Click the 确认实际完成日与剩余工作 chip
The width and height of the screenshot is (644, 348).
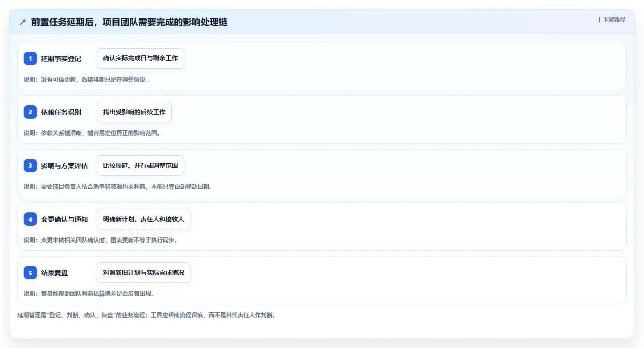coord(140,58)
